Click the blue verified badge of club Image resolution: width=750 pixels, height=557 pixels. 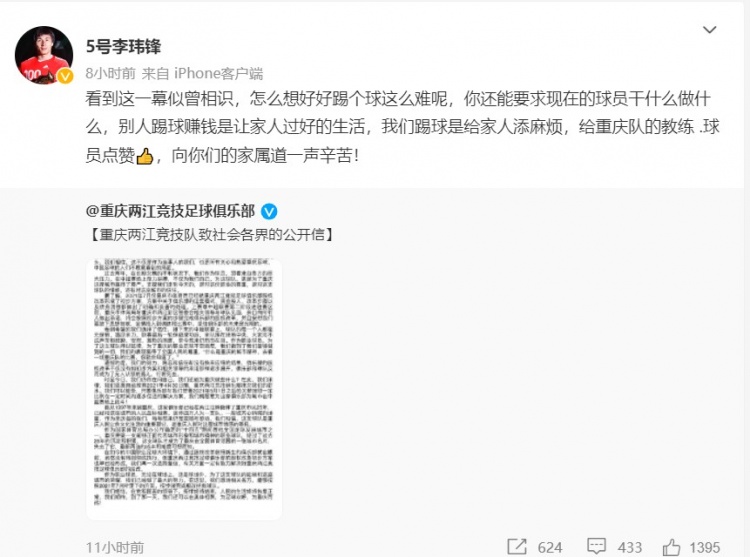point(269,211)
